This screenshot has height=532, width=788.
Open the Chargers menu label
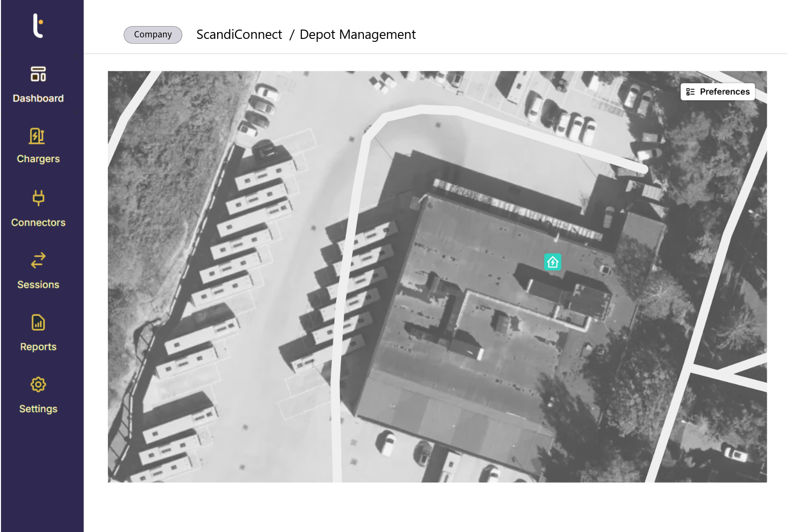pyautogui.click(x=38, y=159)
